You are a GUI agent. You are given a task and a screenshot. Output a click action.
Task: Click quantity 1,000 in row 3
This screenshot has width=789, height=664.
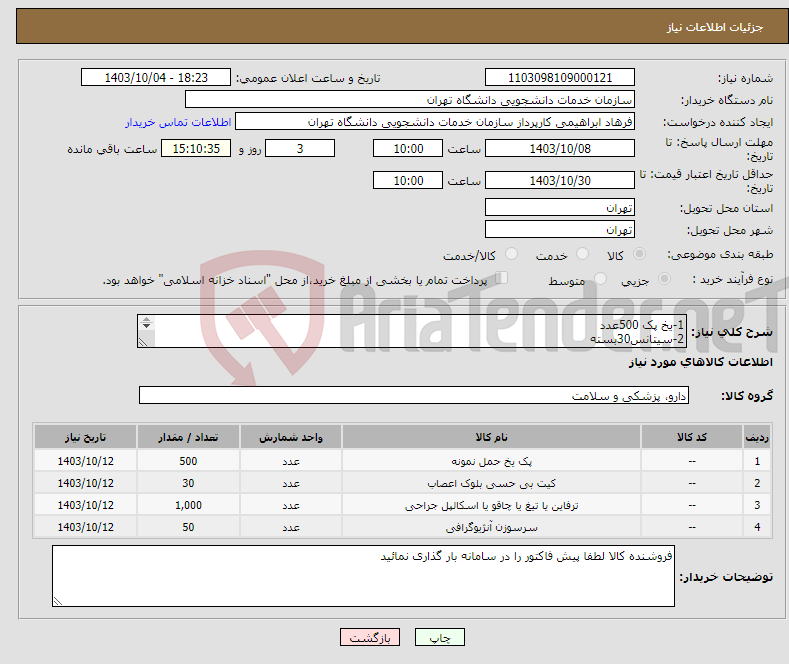click(x=188, y=506)
